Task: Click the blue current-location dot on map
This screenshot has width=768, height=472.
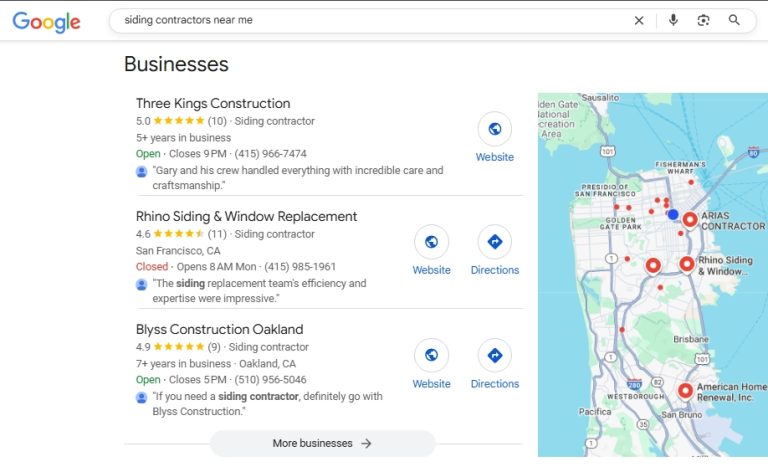Action: pyautogui.click(x=673, y=214)
